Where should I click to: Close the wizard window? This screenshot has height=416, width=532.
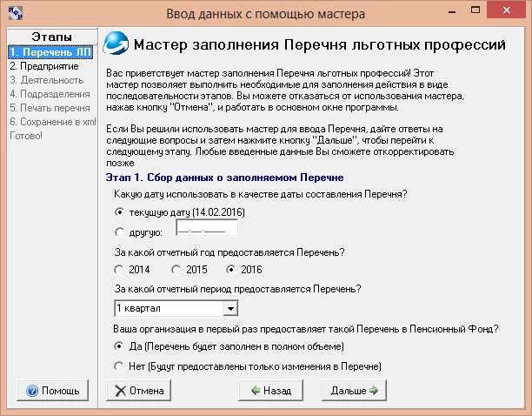pos(507,10)
